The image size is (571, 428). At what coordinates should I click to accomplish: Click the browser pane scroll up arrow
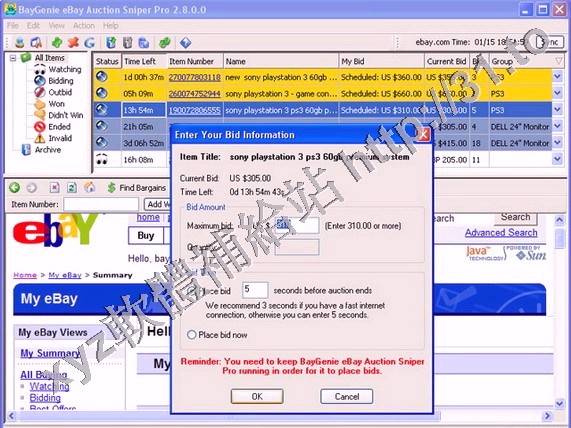coord(560,220)
